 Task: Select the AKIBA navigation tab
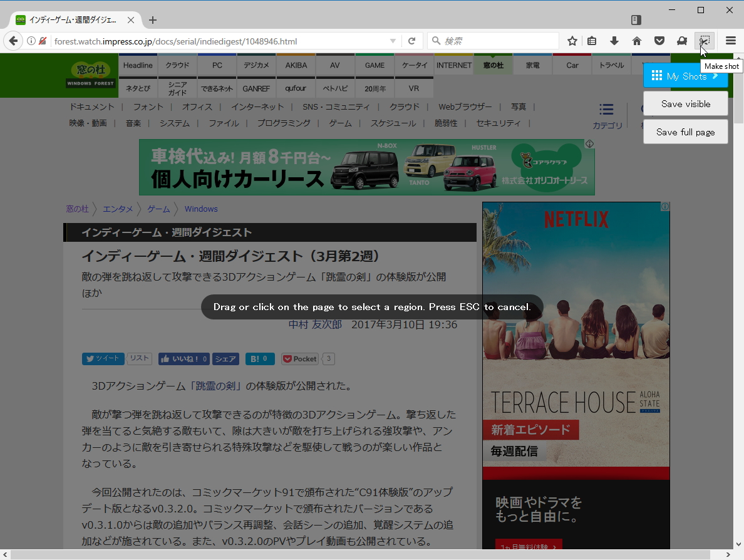295,65
